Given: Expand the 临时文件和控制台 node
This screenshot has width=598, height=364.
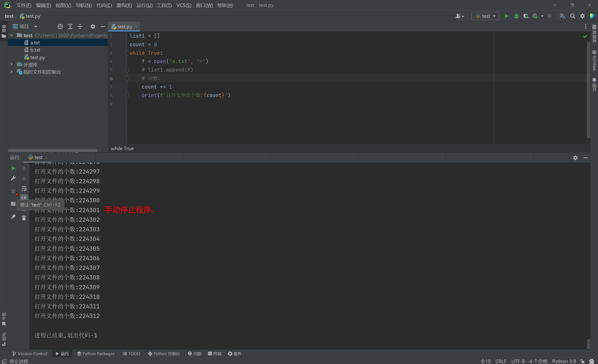Looking at the screenshot, I should 11,71.
